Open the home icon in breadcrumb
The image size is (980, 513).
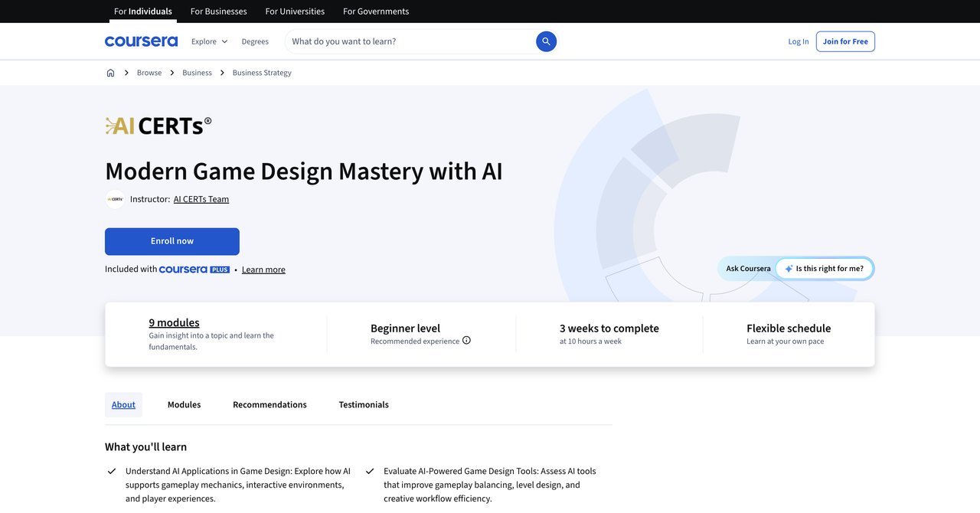pos(110,73)
